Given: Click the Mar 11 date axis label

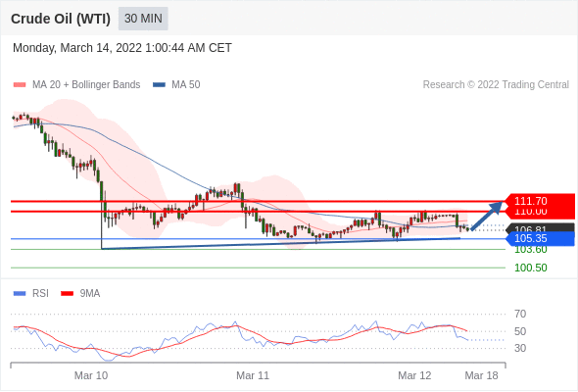Looking at the screenshot, I should (x=253, y=375).
